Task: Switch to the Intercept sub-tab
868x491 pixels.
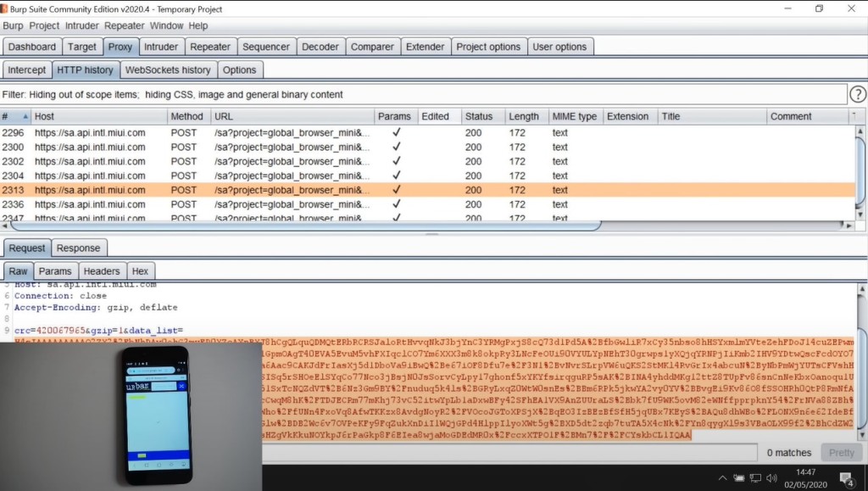Action: click(26, 70)
